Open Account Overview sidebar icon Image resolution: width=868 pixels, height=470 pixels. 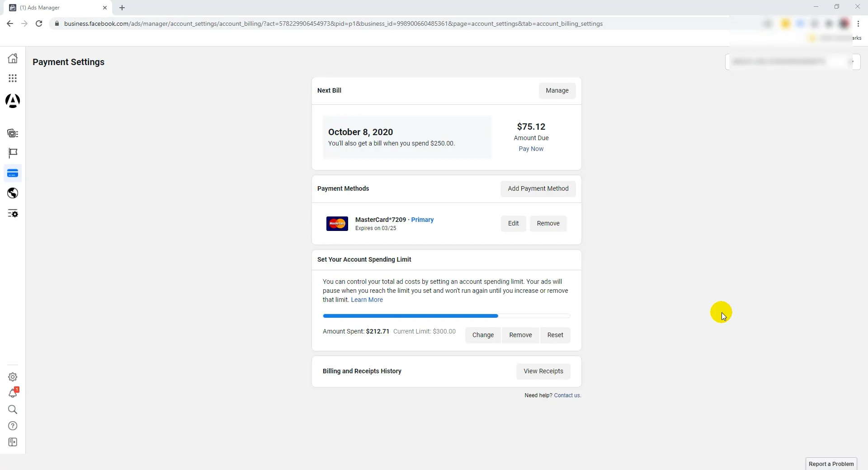13,133
